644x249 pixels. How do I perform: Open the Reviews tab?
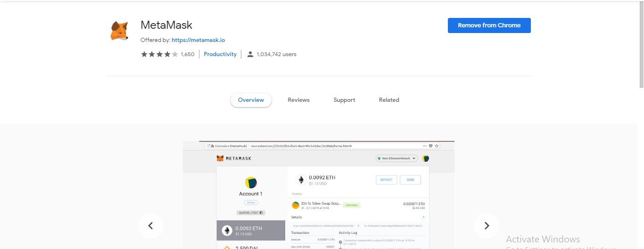pos(298,100)
